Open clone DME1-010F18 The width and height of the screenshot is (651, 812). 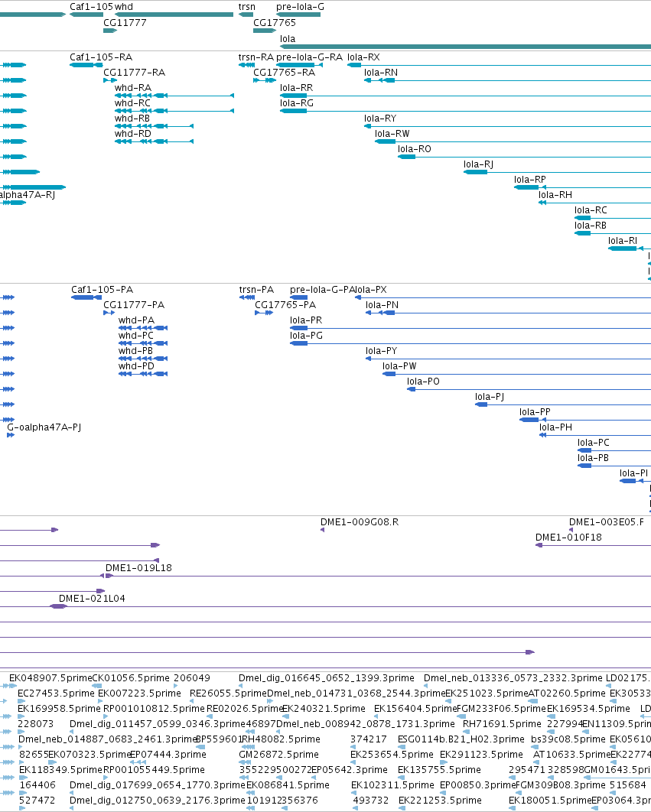coord(568,537)
